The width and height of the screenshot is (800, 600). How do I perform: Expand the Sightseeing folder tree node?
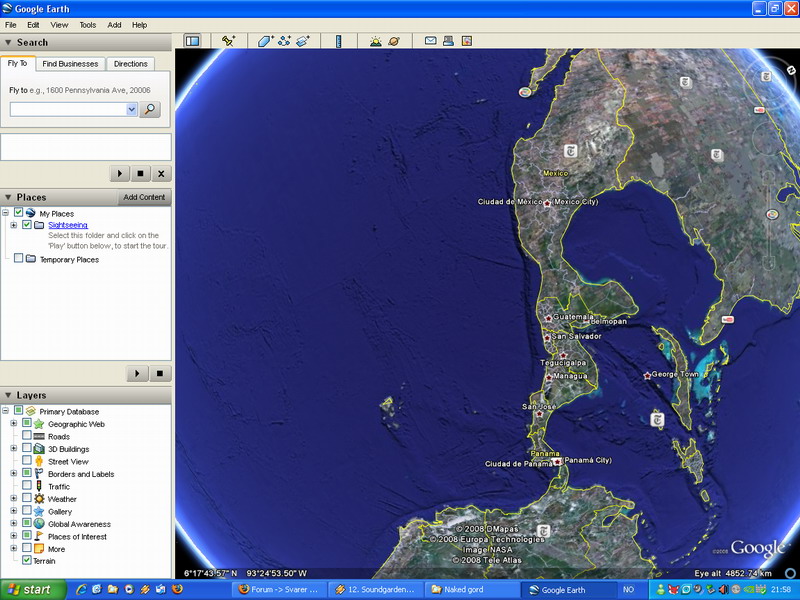[x=14, y=225]
